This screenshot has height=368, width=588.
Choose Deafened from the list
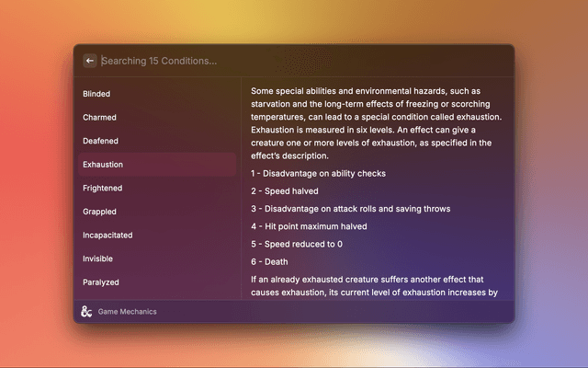click(x=100, y=141)
